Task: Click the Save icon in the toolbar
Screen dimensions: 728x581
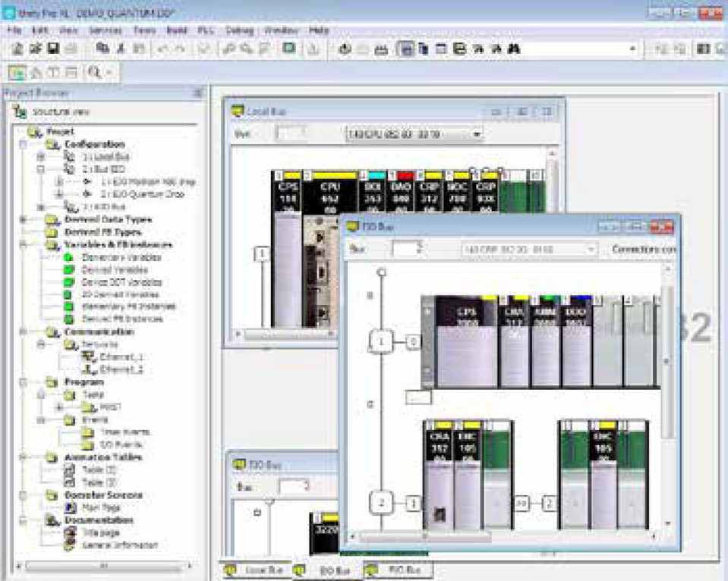Action: [x=53, y=49]
